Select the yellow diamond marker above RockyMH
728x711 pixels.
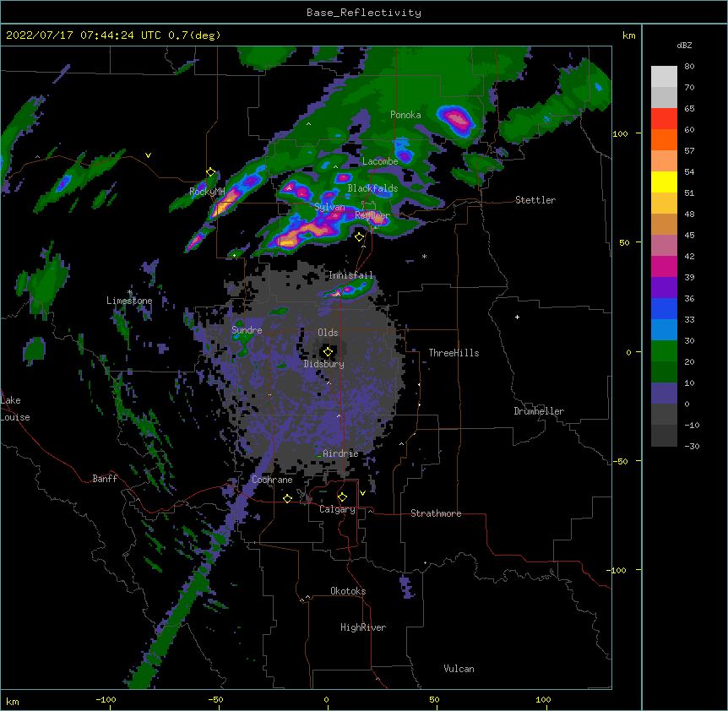coord(211,172)
